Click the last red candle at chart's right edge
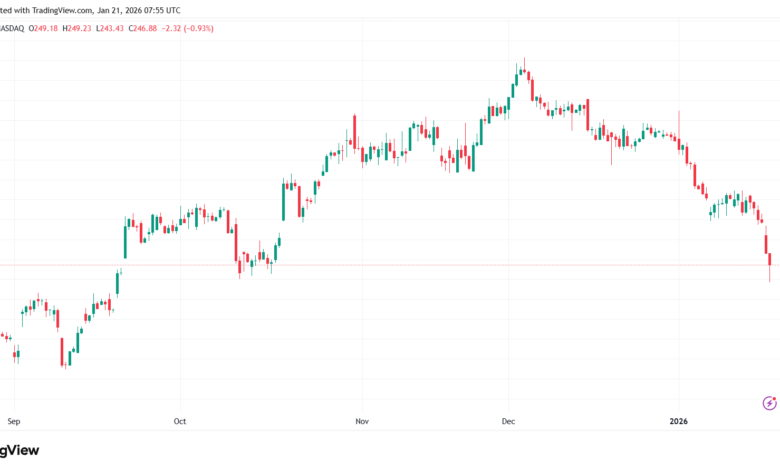The height and width of the screenshot is (470, 780). (x=770, y=260)
